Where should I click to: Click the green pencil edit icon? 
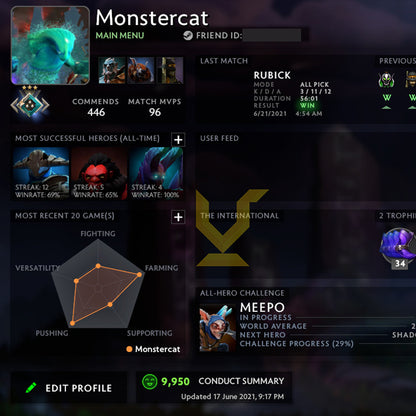[x=31, y=388]
